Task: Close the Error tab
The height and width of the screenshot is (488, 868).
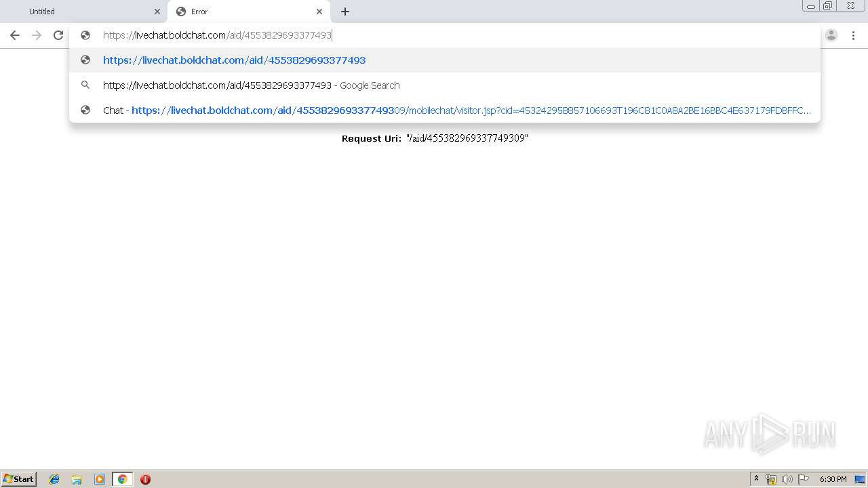Action: click(319, 12)
